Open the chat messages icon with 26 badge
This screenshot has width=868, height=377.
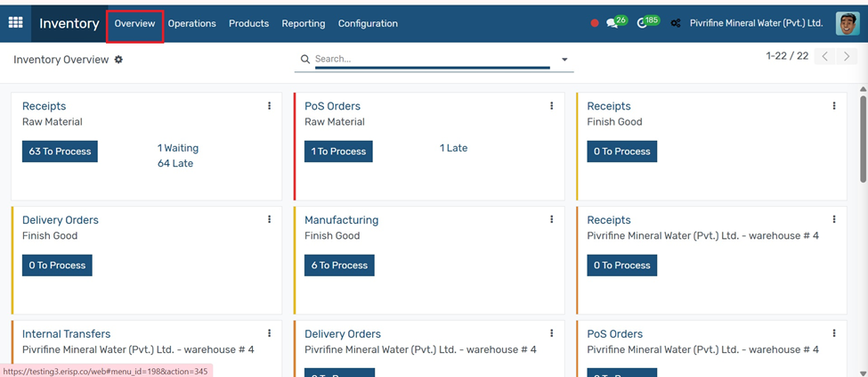tap(615, 22)
